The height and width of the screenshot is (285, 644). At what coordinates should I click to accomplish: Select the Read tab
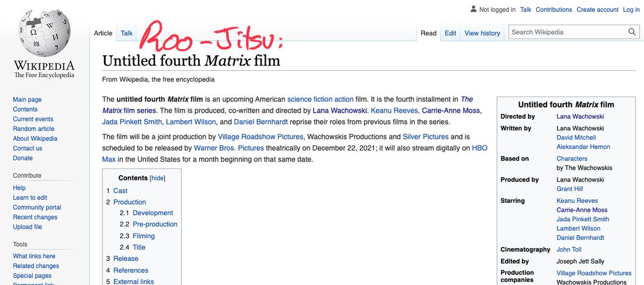[428, 33]
